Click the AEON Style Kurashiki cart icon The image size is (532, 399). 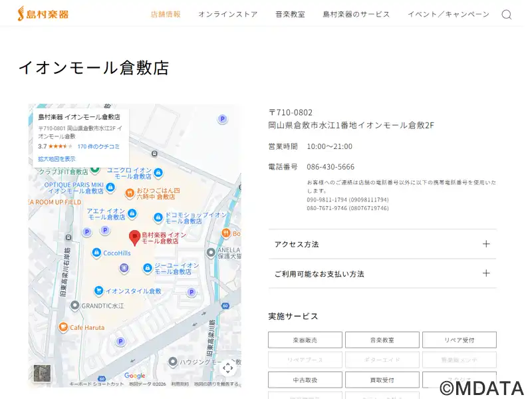click(x=98, y=291)
